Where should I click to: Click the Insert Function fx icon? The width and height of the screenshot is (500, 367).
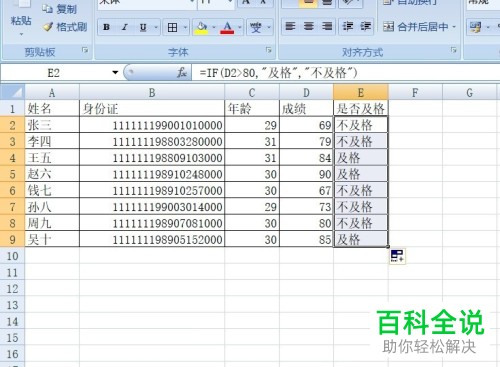(x=182, y=72)
